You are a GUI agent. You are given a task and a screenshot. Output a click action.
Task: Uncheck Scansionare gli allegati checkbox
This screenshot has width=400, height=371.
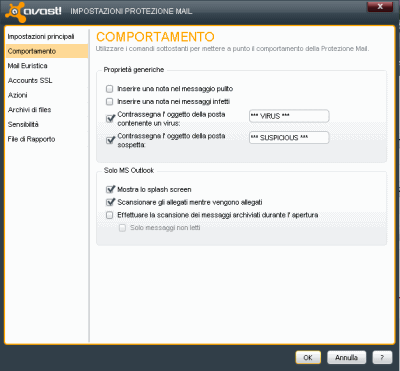click(x=110, y=202)
